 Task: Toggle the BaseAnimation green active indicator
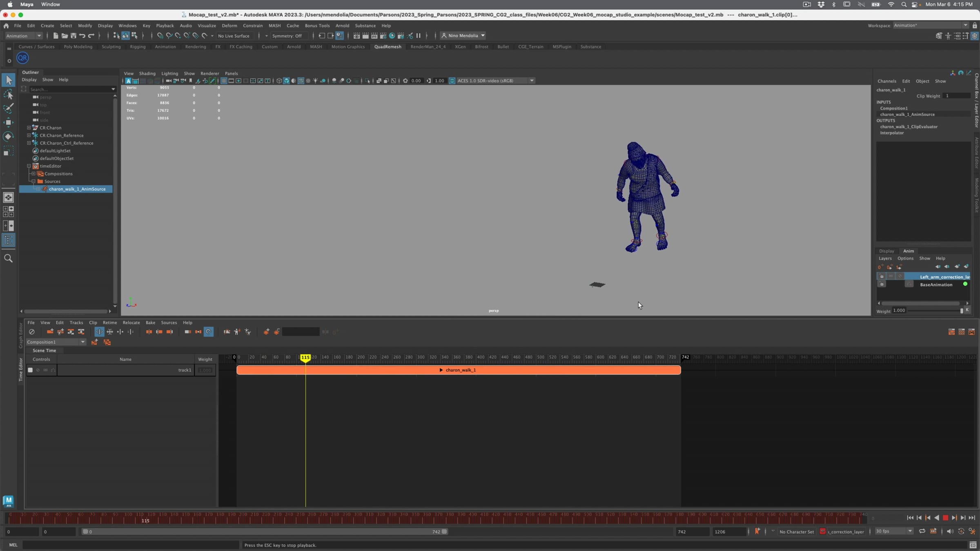pos(965,284)
